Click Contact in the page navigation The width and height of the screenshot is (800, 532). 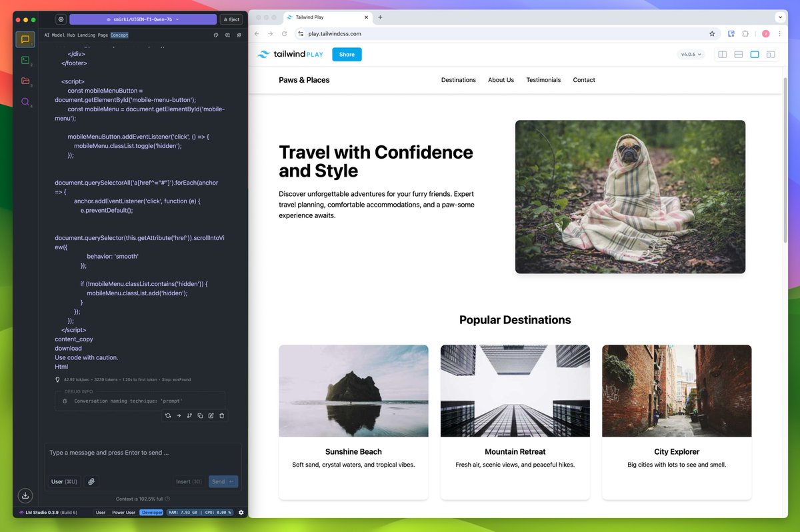pyautogui.click(x=584, y=80)
